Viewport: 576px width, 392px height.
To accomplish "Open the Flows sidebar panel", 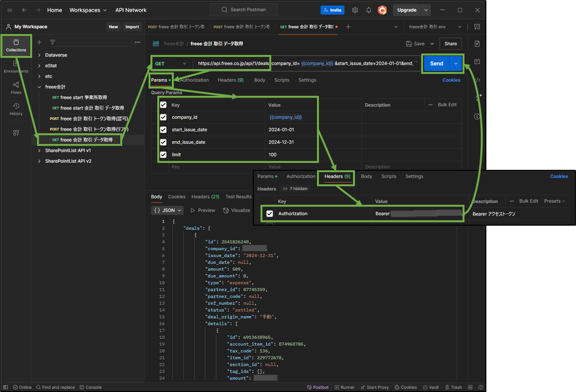I will coord(16,88).
